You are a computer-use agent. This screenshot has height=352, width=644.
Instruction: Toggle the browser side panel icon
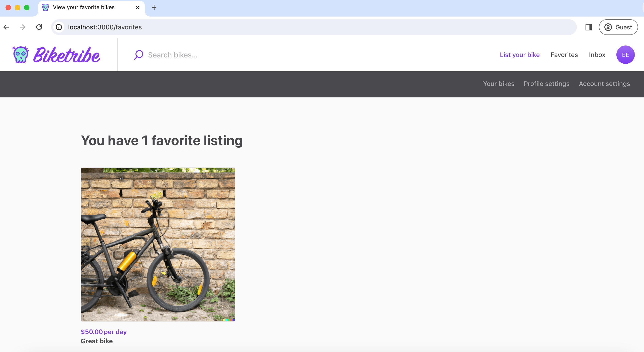tap(589, 27)
